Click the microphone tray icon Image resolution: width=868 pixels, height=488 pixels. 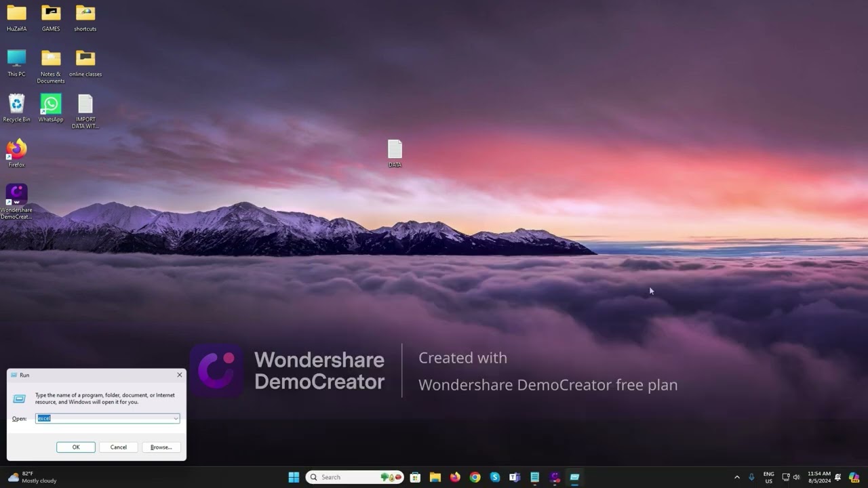[751, 477]
